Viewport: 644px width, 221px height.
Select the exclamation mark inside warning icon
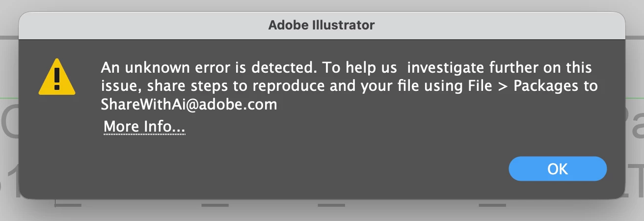click(57, 79)
